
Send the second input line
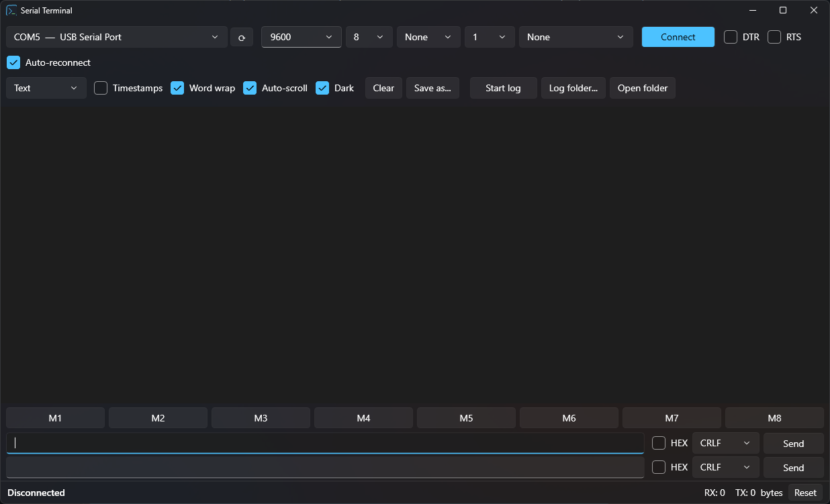point(794,467)
